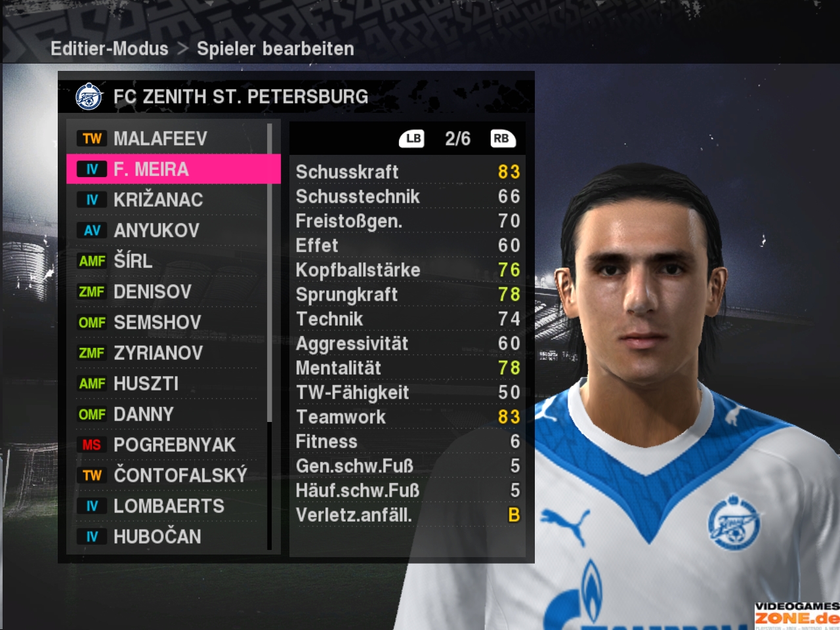Click the LB page-left button icon
The image size is (840, 630).
pyautogui.click(x=412, y=138)
